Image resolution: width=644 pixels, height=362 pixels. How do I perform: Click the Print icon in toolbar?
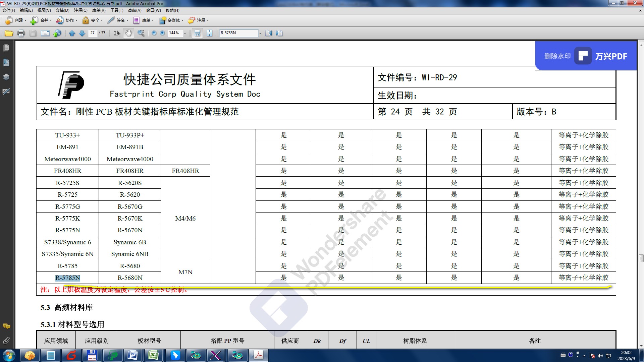click(x=21, y=33)
